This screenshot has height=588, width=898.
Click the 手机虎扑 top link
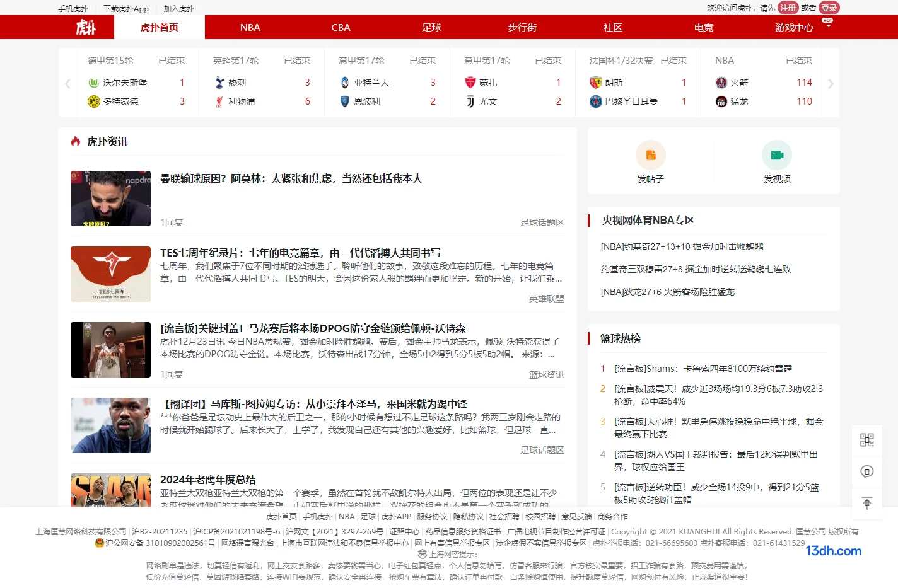(x=73, y=9)
